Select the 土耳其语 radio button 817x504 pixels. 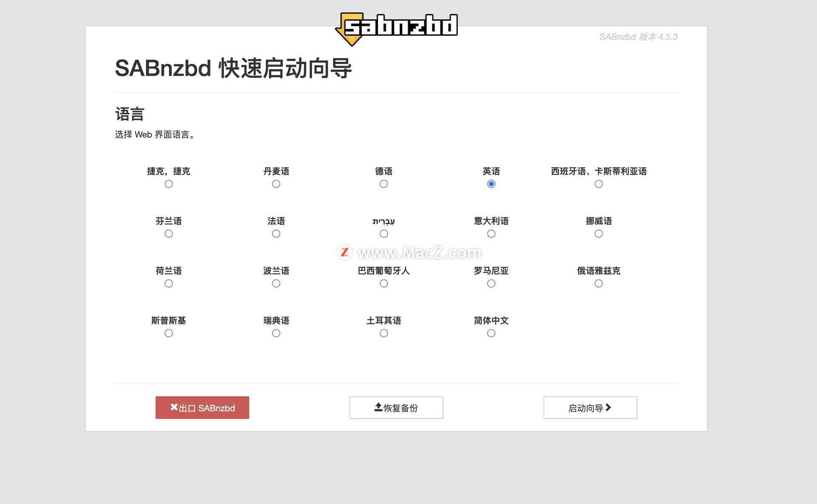(384, 333)
